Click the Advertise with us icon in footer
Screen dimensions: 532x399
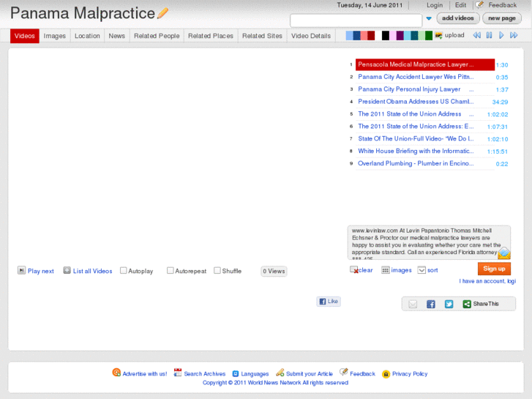tap(116, 373)
